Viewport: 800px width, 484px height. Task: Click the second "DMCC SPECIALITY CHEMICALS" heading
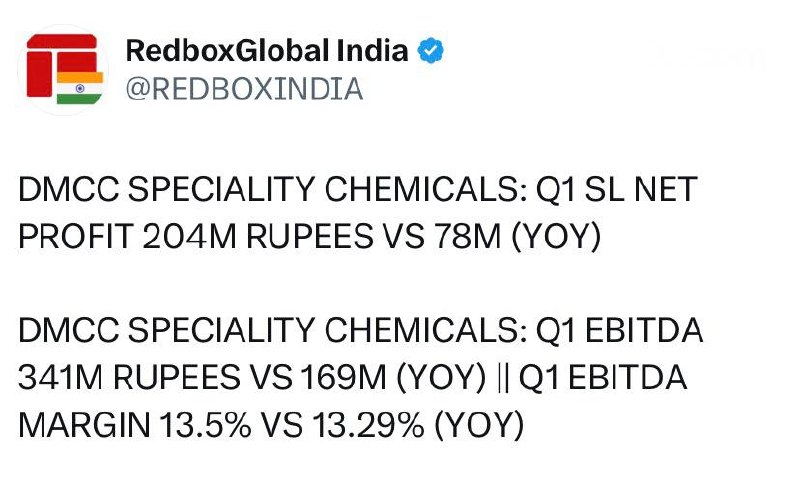pos(268,330)
